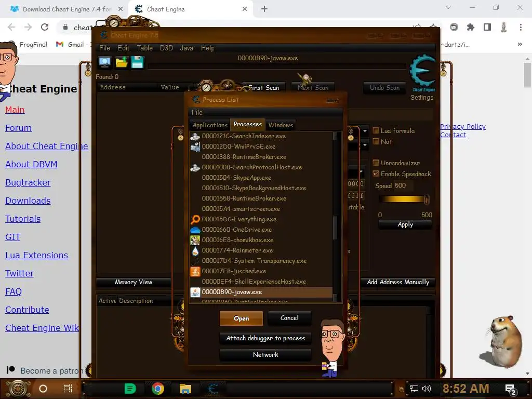Screen dimensions: 532x399
Task: Open Task View on the taskbar
Action: coord(68,389)
